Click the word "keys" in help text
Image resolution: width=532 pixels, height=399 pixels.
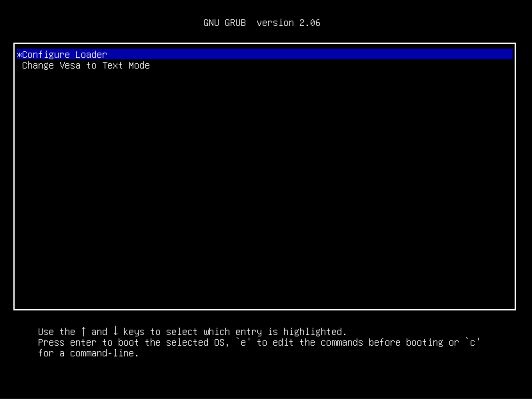134,332
